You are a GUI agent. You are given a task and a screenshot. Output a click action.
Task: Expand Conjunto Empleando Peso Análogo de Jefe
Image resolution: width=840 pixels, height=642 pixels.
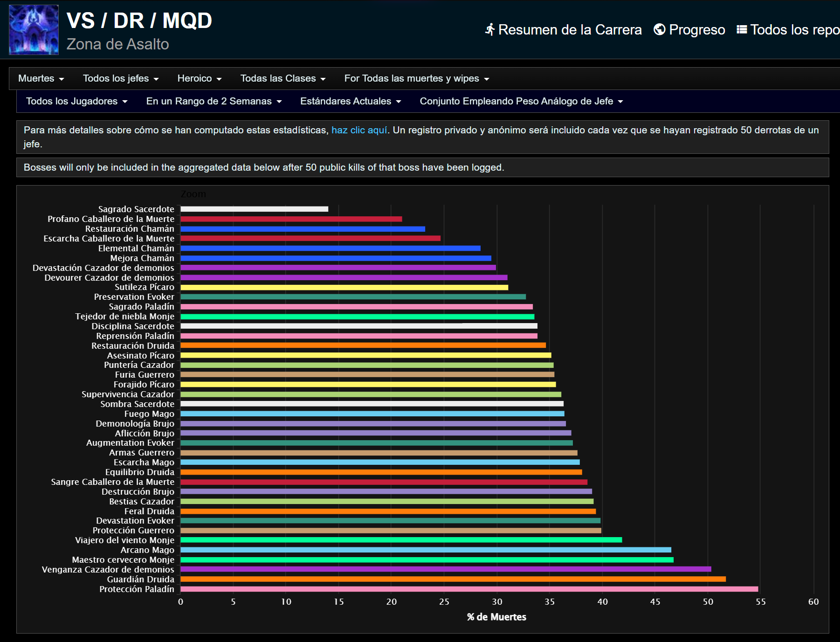point(521,101)
